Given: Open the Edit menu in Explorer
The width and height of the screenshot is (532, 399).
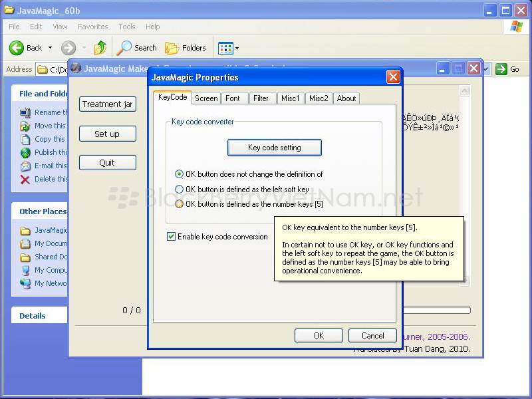Looking at the screenshot, I should [36, 27].
